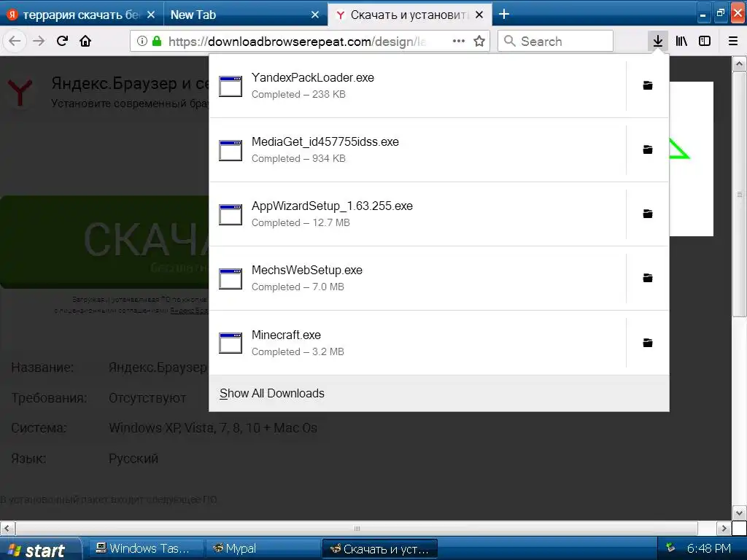The image size is (747, 560).
Task: Click the YandexPackLoader.exe file icon
Action: tap(231, 86)
